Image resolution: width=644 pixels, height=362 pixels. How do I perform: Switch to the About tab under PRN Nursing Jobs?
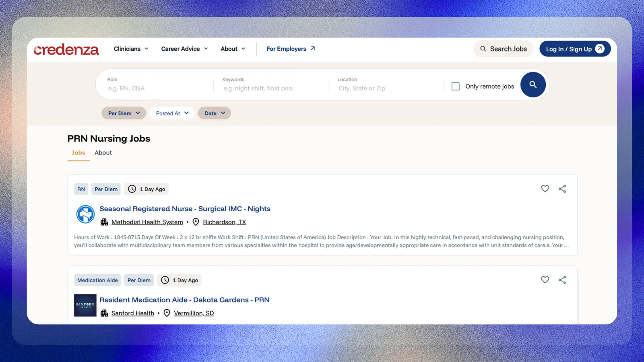coord(103,153)
